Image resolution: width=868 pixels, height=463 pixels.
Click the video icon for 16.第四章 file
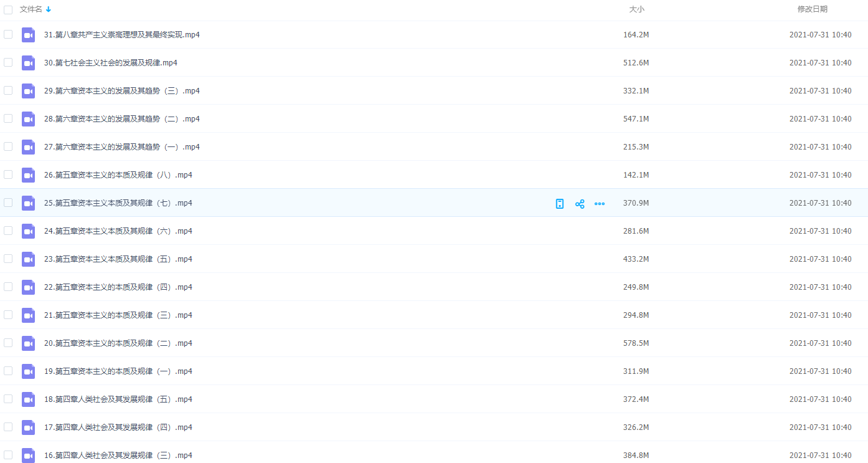tap(28, 456)
